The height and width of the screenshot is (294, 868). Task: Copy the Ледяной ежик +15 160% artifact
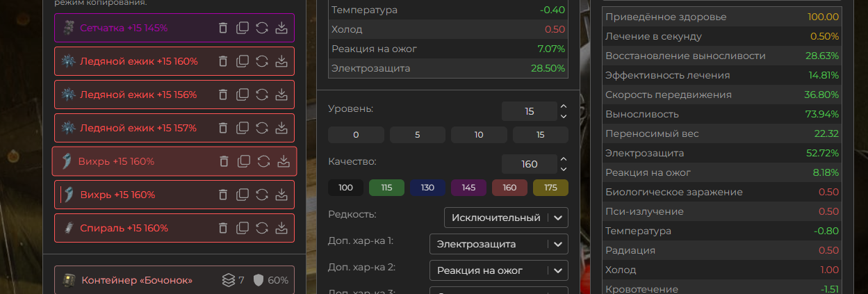coord(243,61)
